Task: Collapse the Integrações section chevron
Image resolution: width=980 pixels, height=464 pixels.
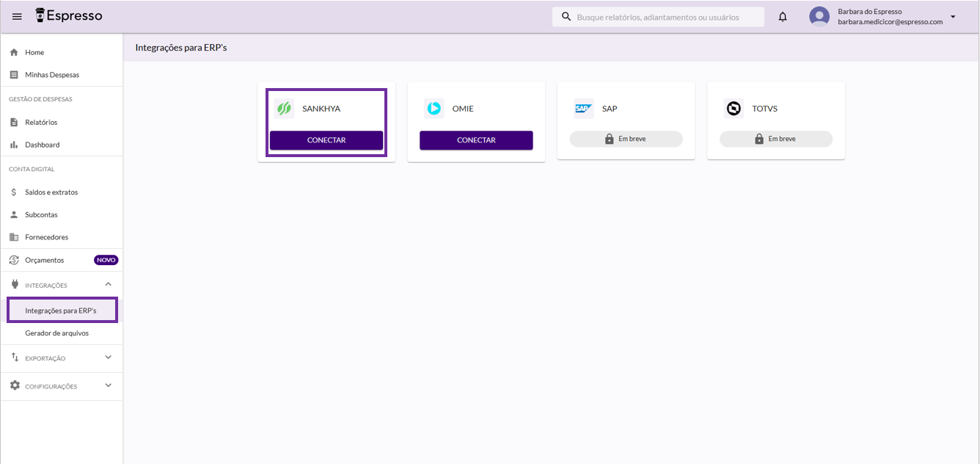Action: 109,284
